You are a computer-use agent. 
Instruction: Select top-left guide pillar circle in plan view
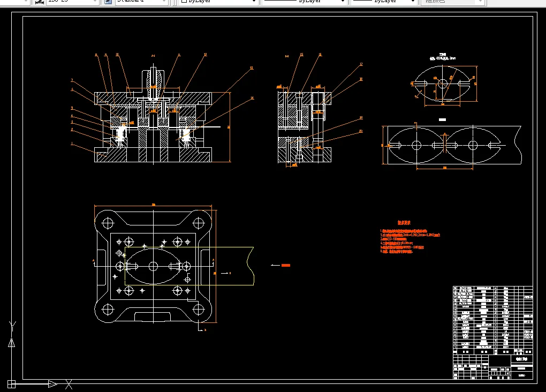click(108, 223)
